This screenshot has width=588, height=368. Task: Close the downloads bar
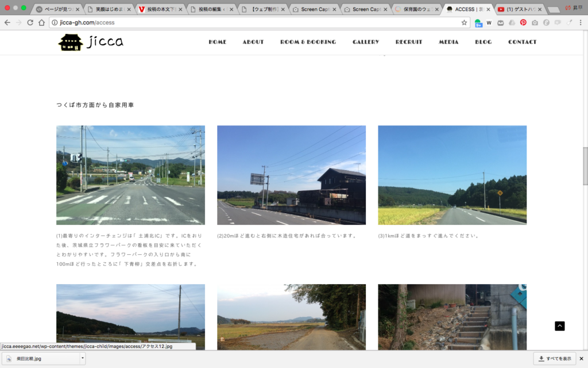(x=581, y=358)
